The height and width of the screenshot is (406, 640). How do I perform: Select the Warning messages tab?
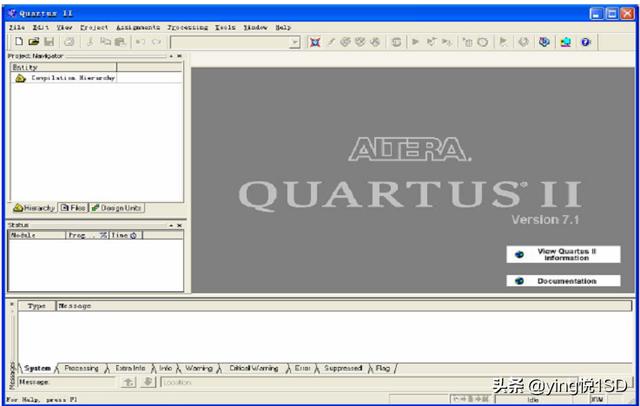point(199,368)
